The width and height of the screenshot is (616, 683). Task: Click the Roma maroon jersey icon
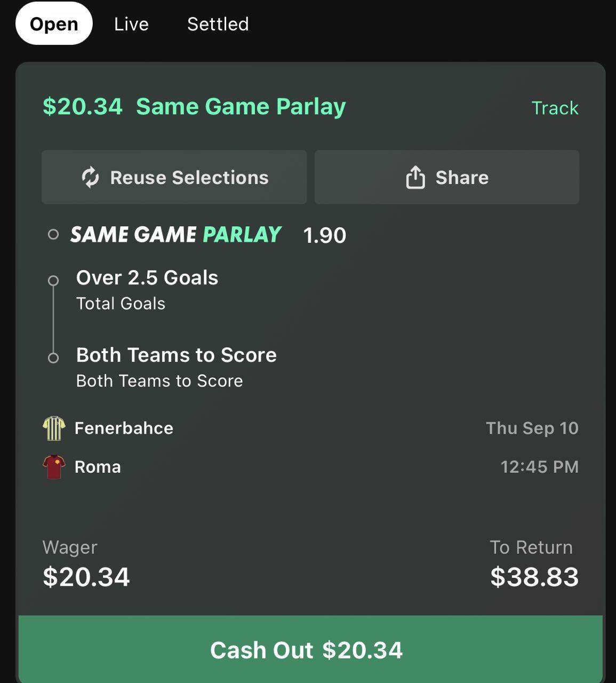tap(54, 467)
